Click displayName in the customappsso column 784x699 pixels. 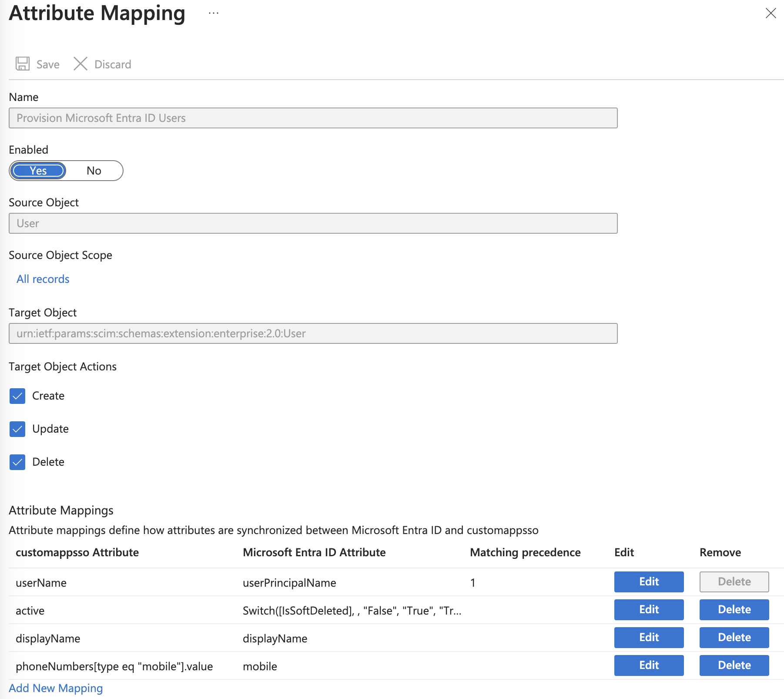click(48, 639)
